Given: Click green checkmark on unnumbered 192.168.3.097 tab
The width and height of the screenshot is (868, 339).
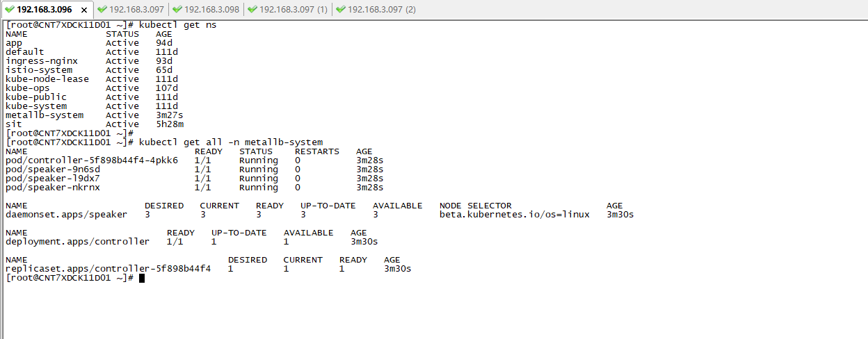Looking at the screenshot, I should point(102,10).
